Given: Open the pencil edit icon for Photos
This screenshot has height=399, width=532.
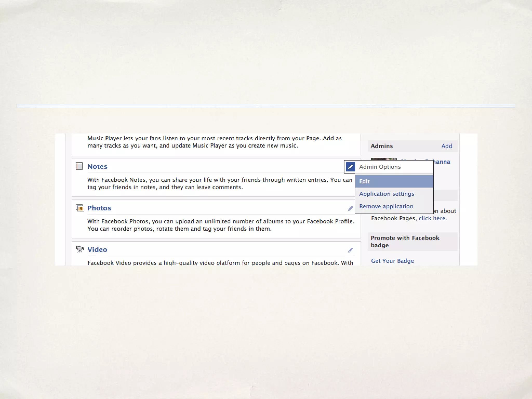Looking at the screenshot, I should [x=350, y=208].
